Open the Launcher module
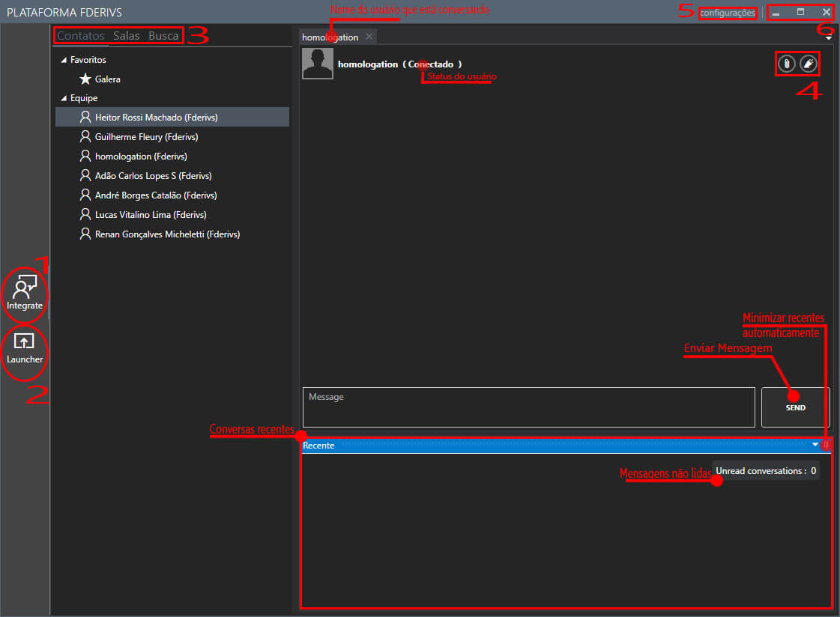 (25, 348)
